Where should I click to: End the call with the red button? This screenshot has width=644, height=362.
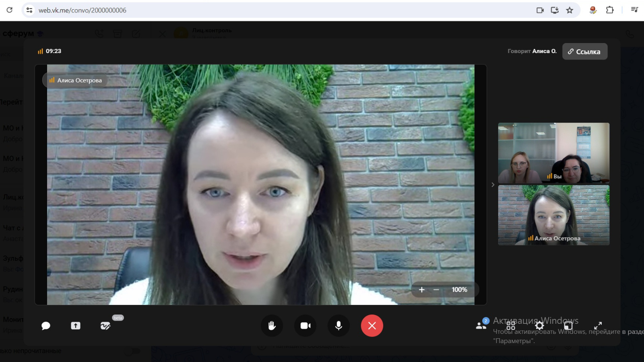click(372, 325)
